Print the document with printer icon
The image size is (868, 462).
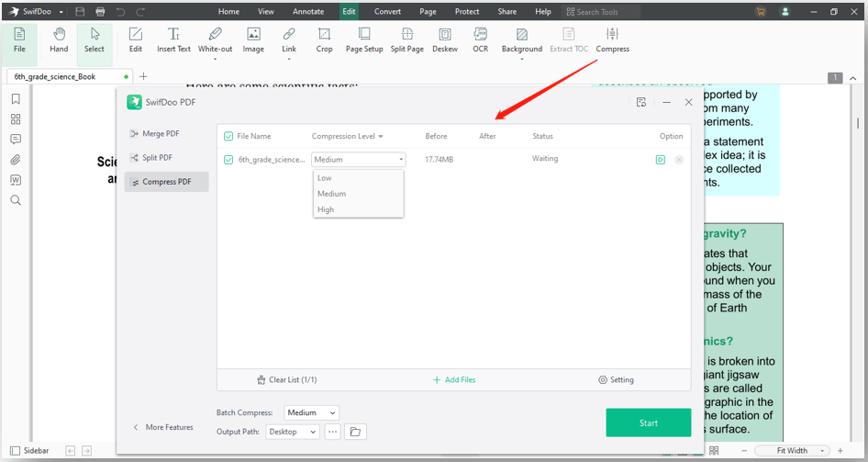click(100, 12)
